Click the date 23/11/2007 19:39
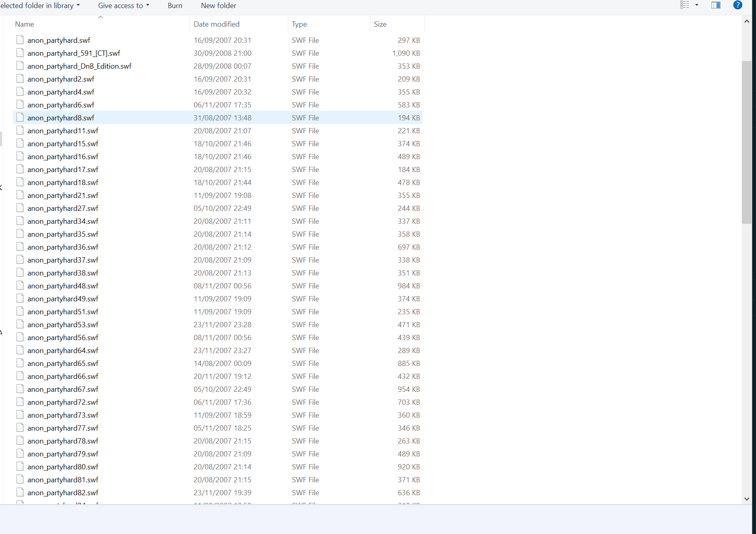 coord(222,493)
